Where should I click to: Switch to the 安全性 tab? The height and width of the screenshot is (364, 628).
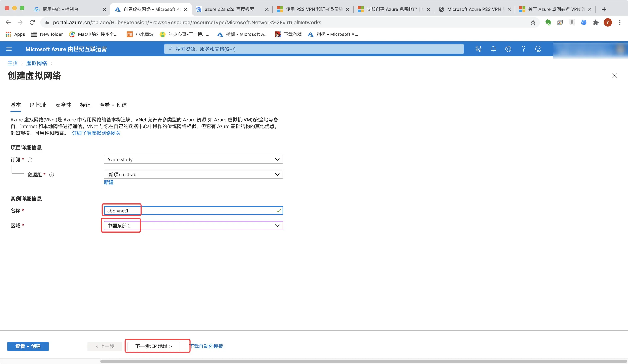63,105
